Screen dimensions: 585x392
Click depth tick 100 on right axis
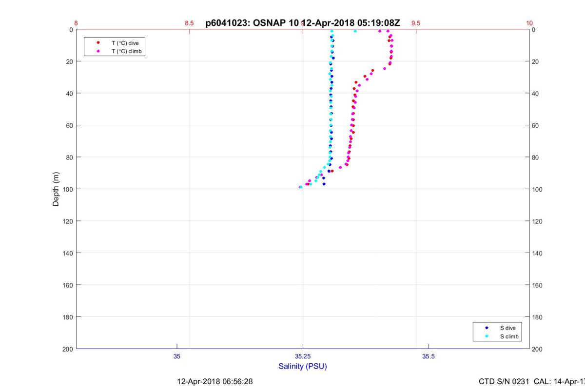[x=537, y=189]
